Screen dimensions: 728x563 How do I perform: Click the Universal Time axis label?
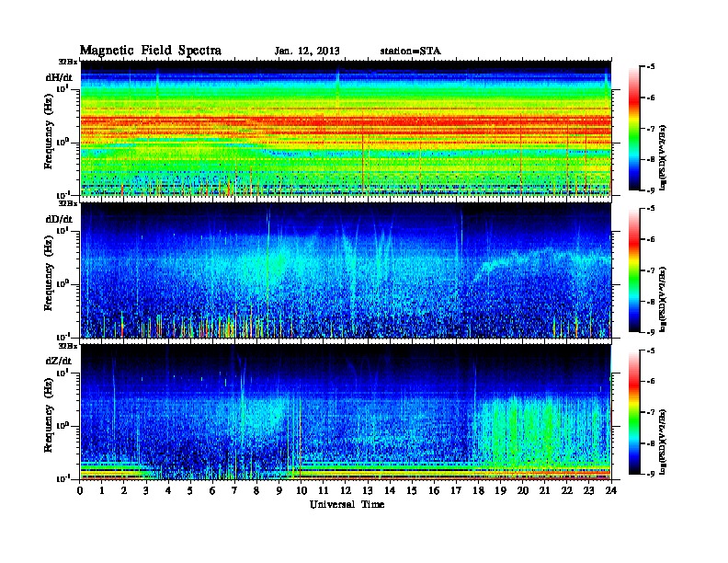tap(347, 504)
